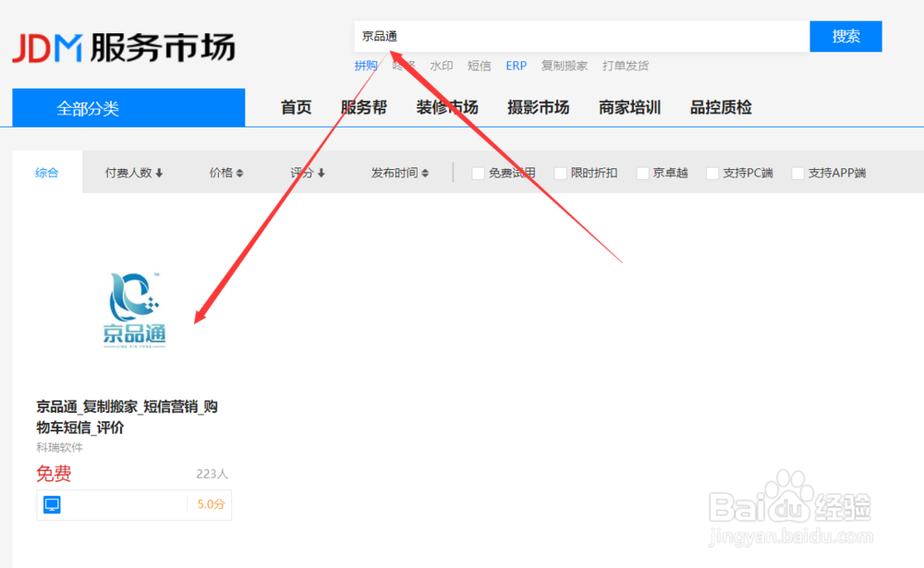The height and width of the screenshot is (568, 924).
Task: Click the vendor name 科瑞软件
Action: [59, 448]
